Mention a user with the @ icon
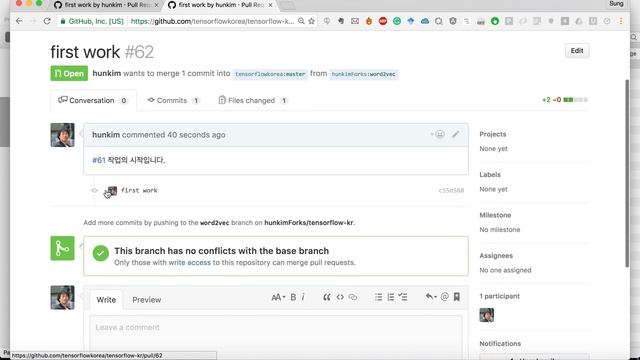This screenshot has width=640, height=360. click(x=444, y=297)
